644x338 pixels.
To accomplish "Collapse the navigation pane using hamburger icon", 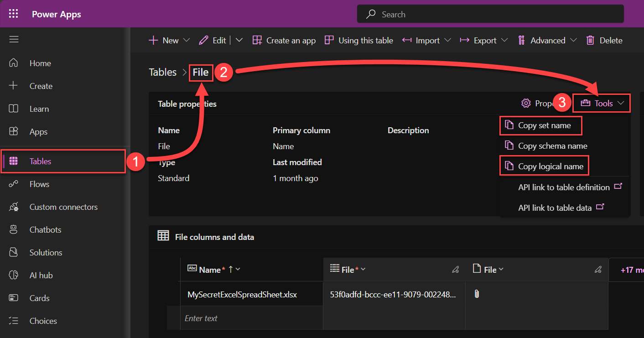I will (14, 39).
